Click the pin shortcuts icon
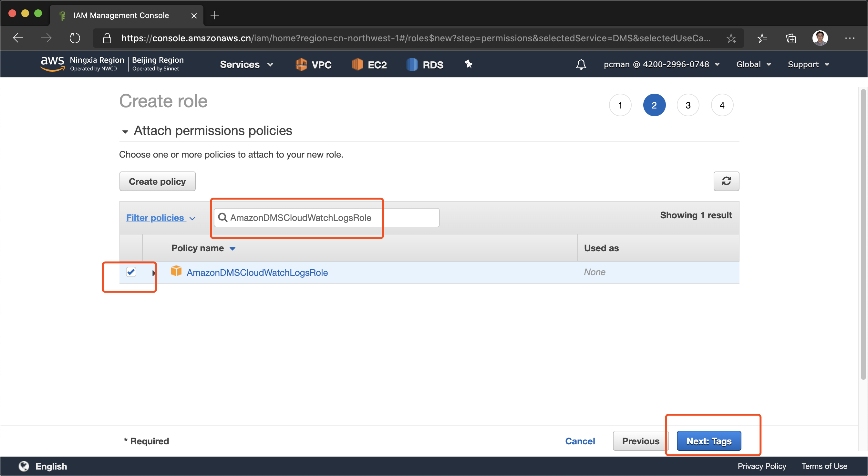This screenshot has height=476, width=868. pos(468,64)
